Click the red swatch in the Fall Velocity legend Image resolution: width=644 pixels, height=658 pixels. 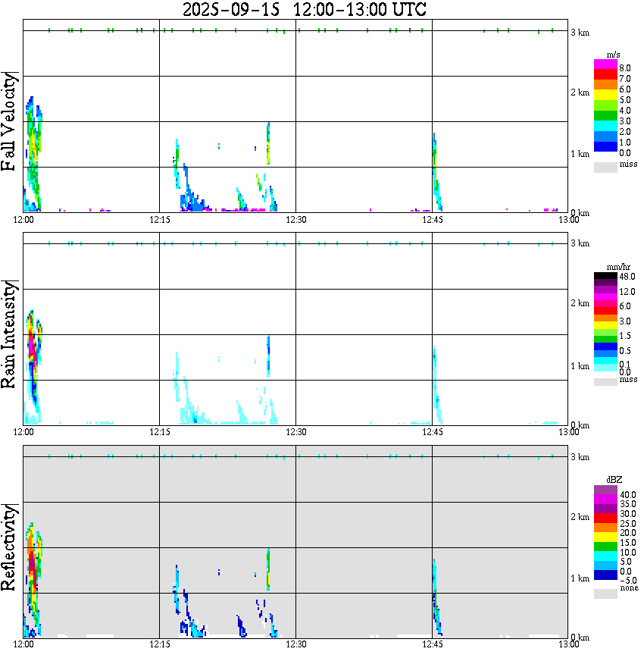(605, 74)
